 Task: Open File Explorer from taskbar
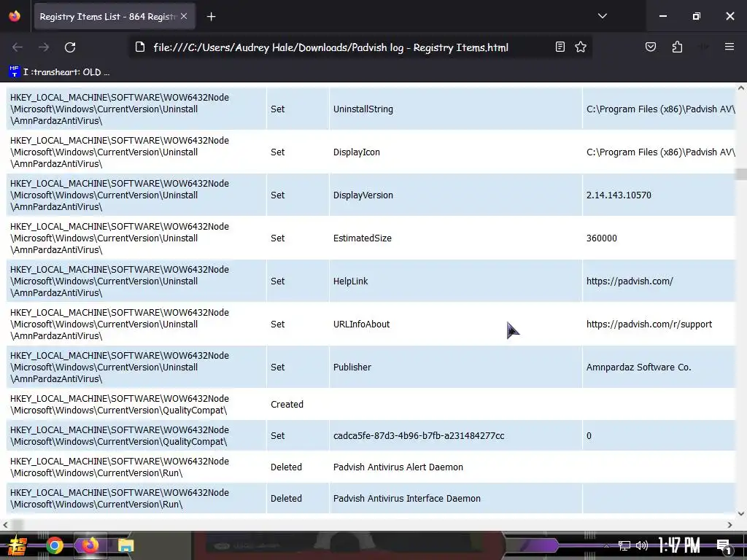click(x=125, y=545)
